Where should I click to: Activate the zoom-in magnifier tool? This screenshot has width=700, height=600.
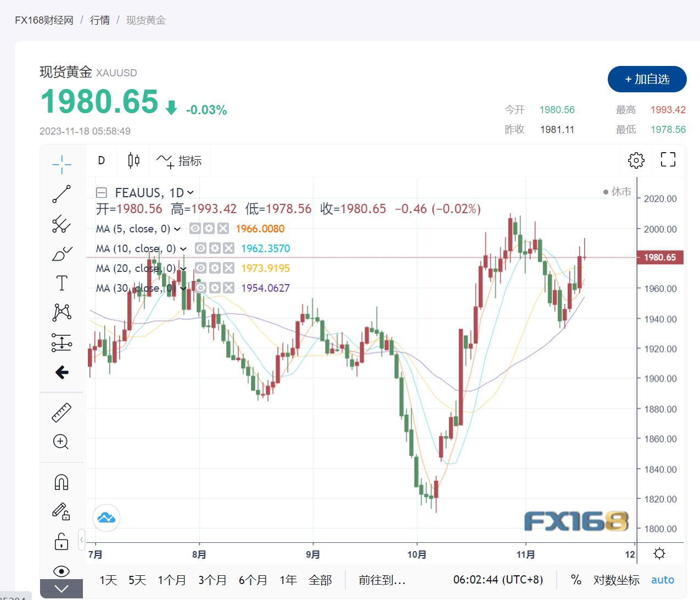61,442
